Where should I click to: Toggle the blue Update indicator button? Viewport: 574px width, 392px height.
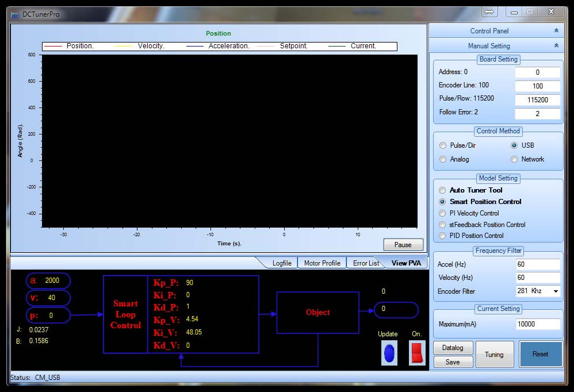click(389, 353)
